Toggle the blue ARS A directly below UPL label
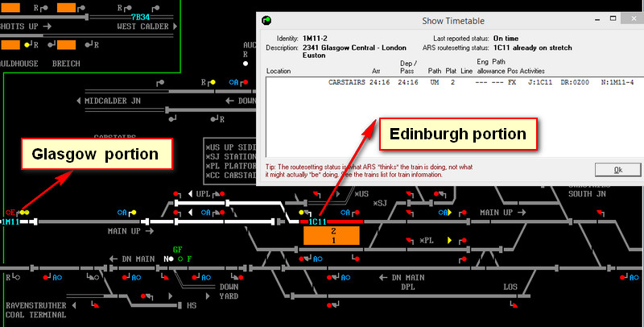 (205, 213)
